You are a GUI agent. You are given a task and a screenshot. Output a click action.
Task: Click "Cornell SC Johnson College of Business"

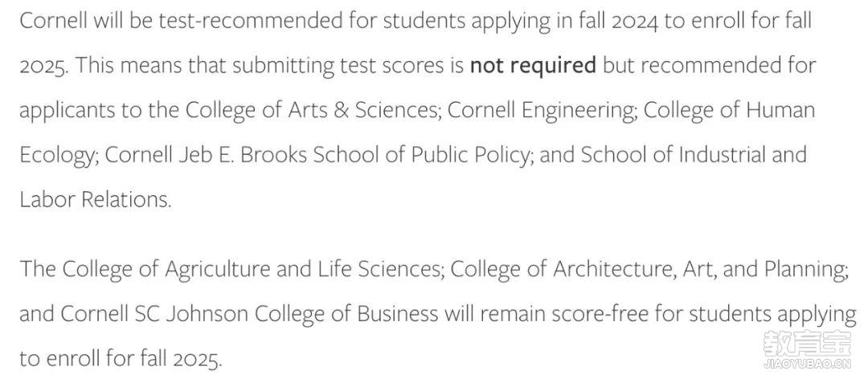[249, 314]
